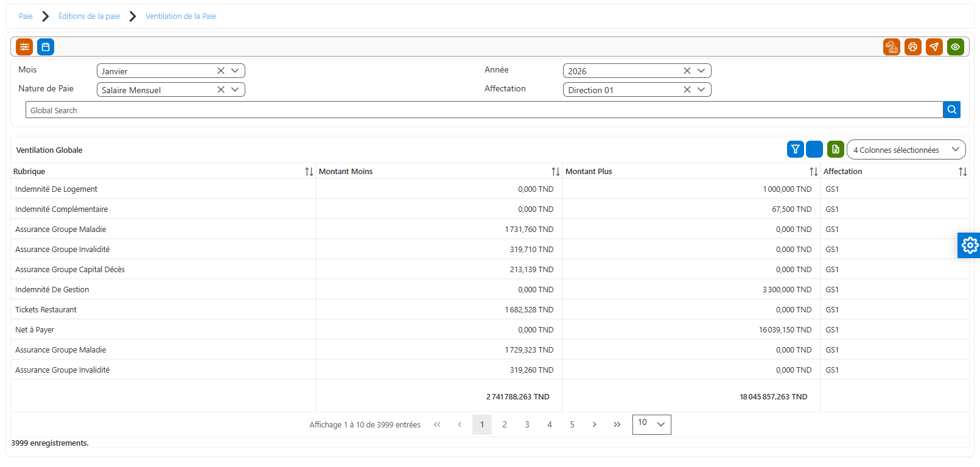Sort by Affectation column arrows

click(x=963, y=172)
